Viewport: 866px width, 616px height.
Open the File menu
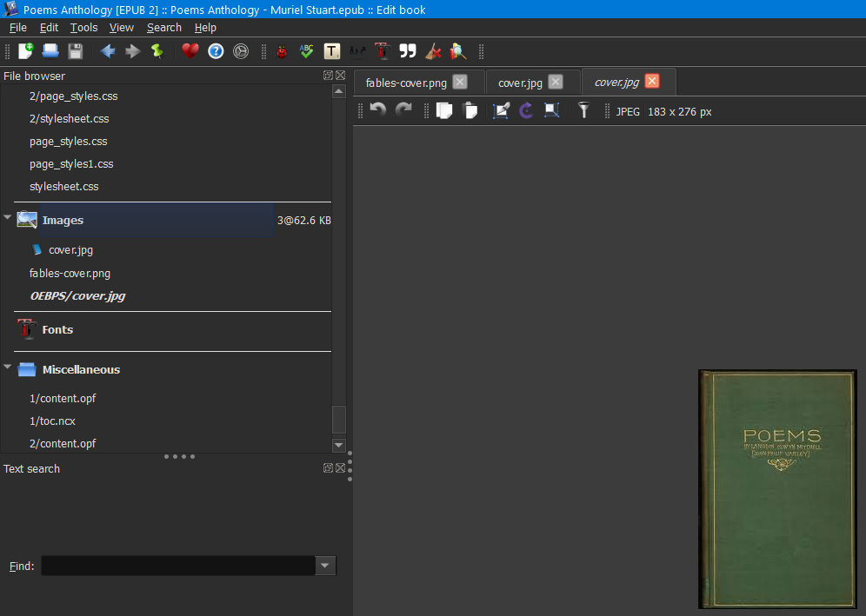coord(18,28)
